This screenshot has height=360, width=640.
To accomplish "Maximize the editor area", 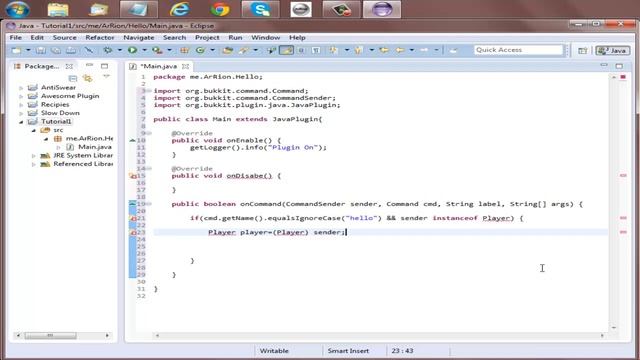I will click(x=619, y=66).
